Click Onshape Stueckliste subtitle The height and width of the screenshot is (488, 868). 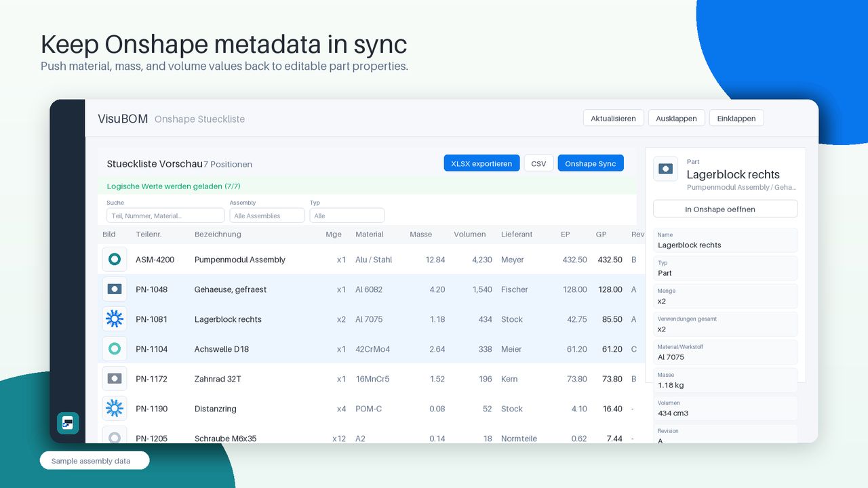[x=199, y=119]
